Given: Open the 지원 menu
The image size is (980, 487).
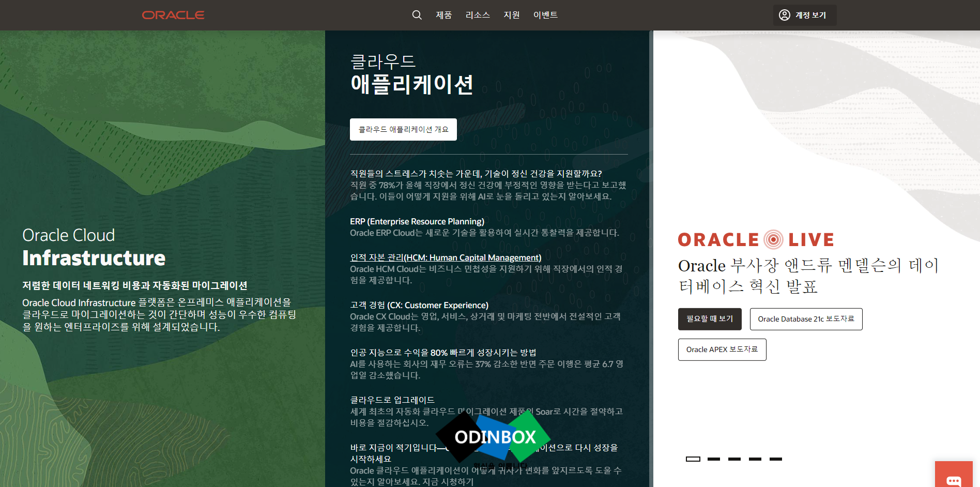Looking at the screenshot, I should pyautogui.click(x=512, y=15).
